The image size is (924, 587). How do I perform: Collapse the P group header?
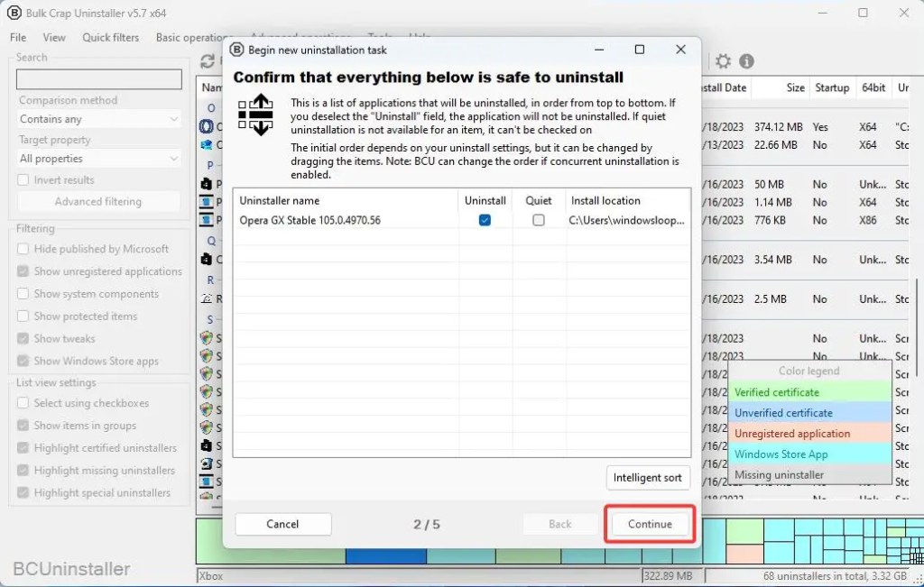[x=210, y=165]
